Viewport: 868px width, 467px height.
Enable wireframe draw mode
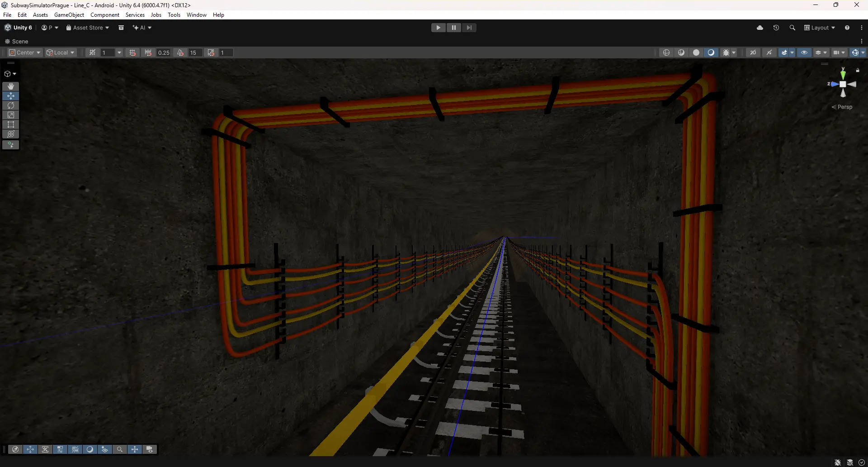[x=666, y=52]
